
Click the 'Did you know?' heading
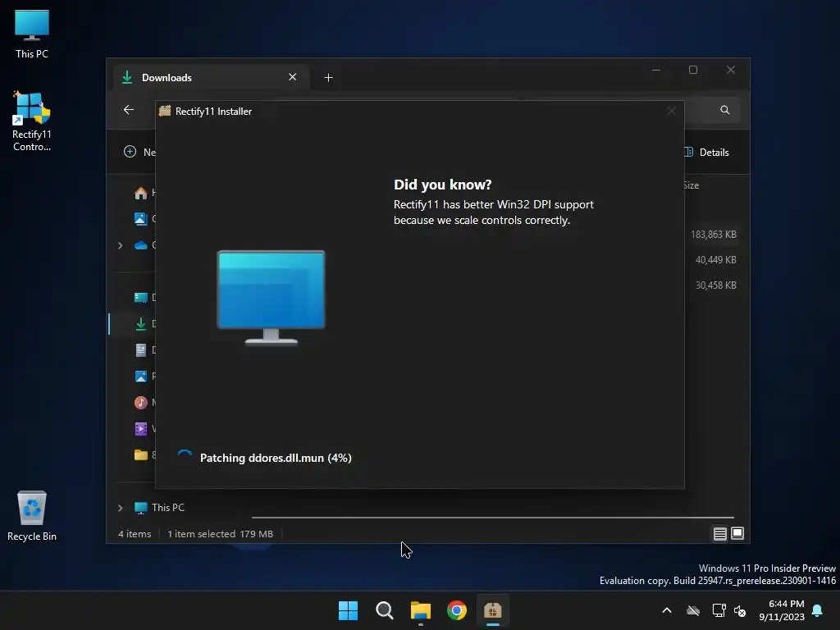pos(442,185)
